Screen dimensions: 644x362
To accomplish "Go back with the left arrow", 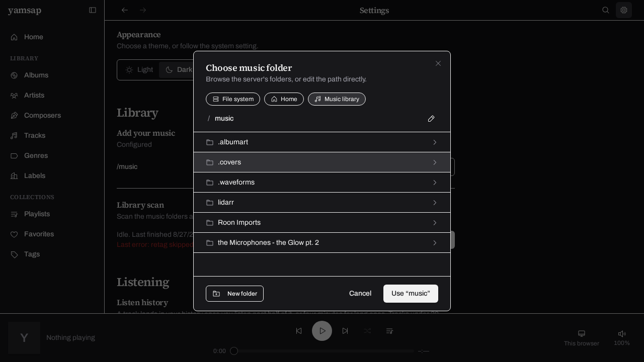I will tap(125, 10).
